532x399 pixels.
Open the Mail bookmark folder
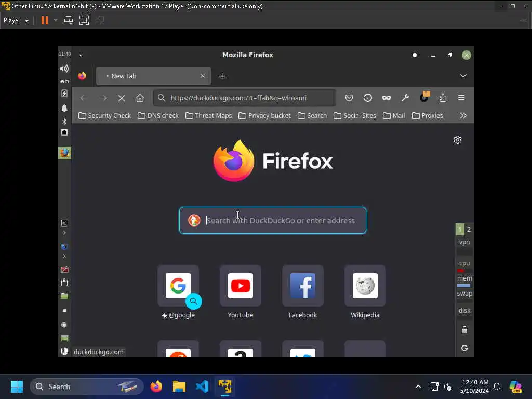(x=394, y=116)
